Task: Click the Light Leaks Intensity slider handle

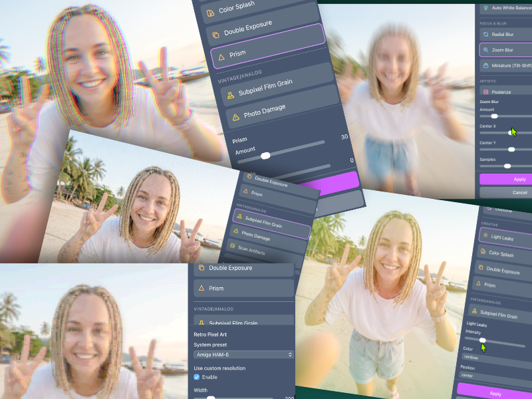Action: click(483, 340)
